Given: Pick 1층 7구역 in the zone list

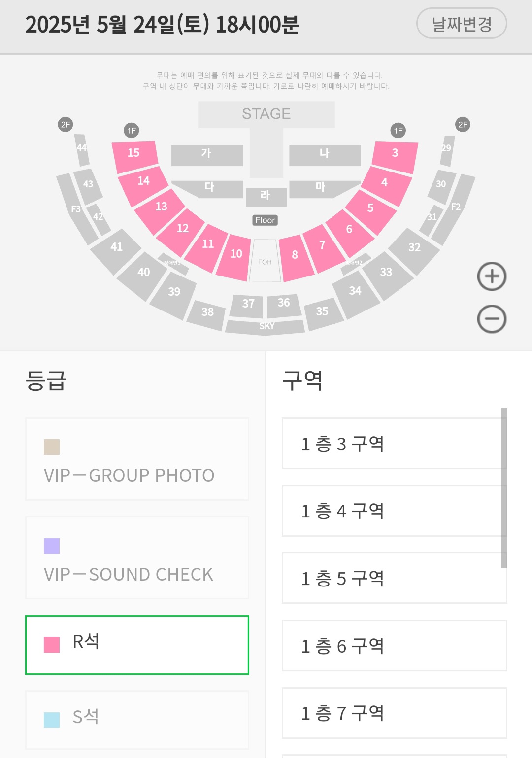Looking at the screenshot, I should (393, 713).
